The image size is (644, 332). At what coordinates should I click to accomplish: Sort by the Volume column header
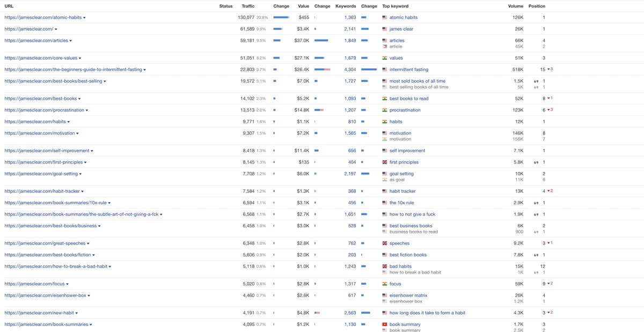(x=516, y=6)
